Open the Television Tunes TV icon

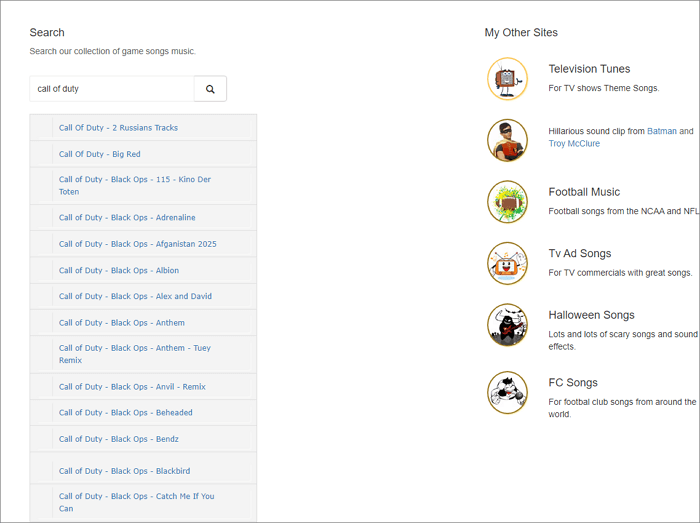point(507,78)
